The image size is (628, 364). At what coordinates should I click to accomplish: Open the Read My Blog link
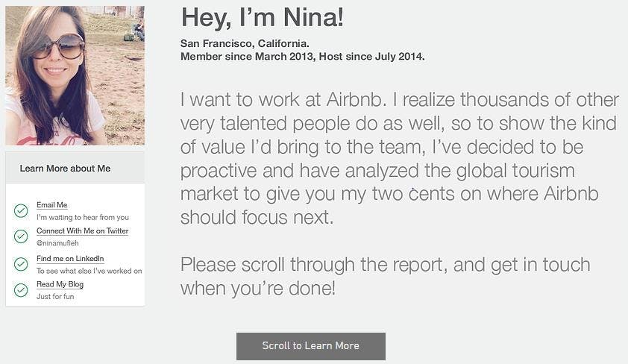60,284
